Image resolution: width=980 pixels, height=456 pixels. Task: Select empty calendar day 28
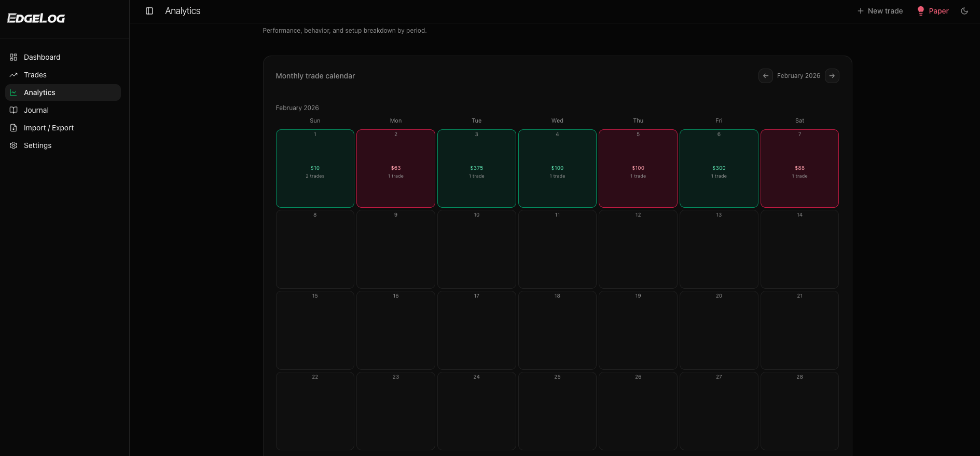coord(799,411)
